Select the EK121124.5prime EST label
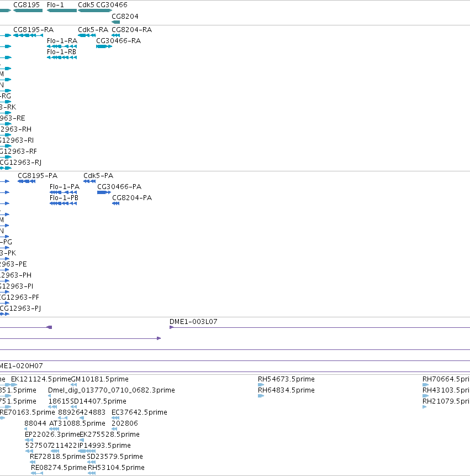470x476 pixels. click(x=41, y=379)
